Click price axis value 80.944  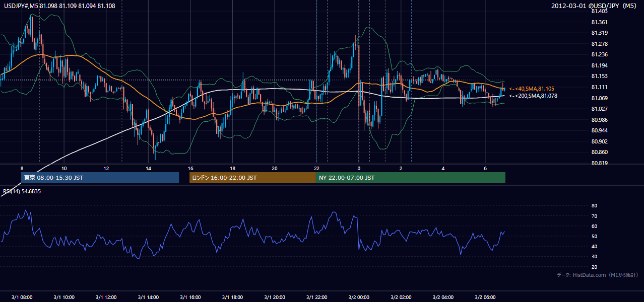(x=599, y=130)
